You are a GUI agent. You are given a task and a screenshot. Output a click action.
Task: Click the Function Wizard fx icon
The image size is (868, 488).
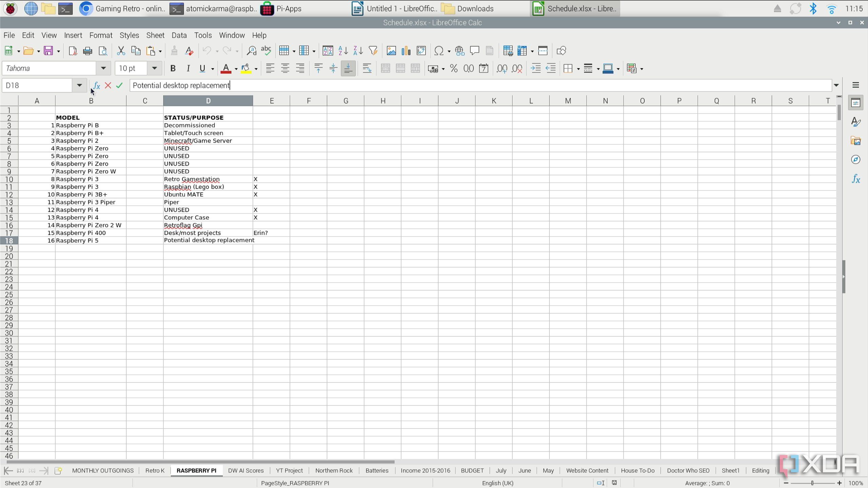coord(97,85)
